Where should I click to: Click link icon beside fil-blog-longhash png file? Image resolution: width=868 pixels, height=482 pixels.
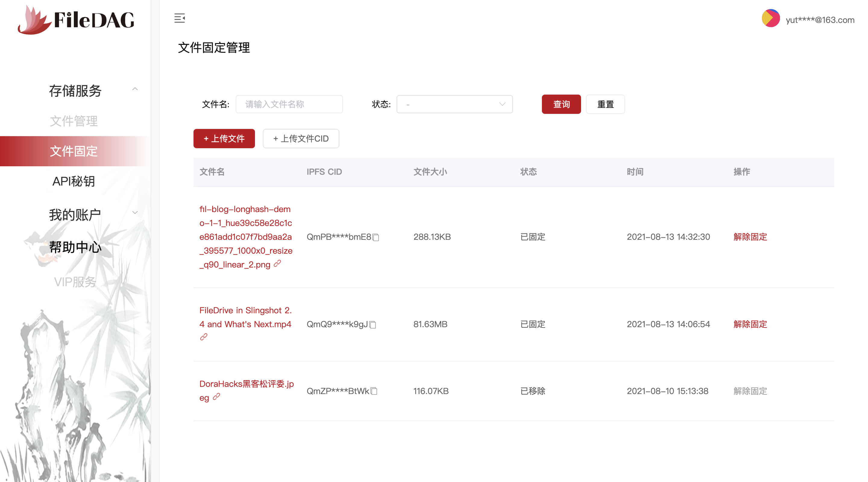coord(277,263)
